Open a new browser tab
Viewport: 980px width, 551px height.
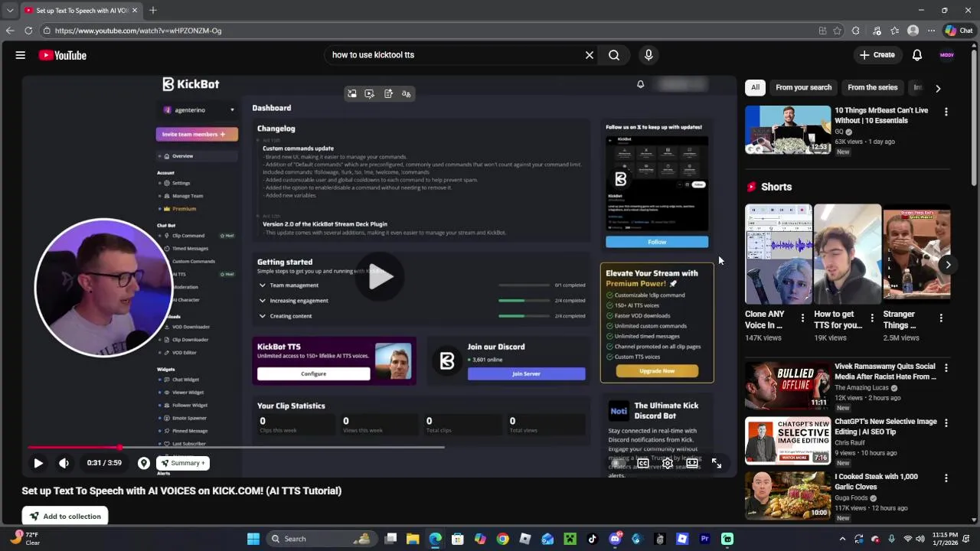[x=153, y=10]
